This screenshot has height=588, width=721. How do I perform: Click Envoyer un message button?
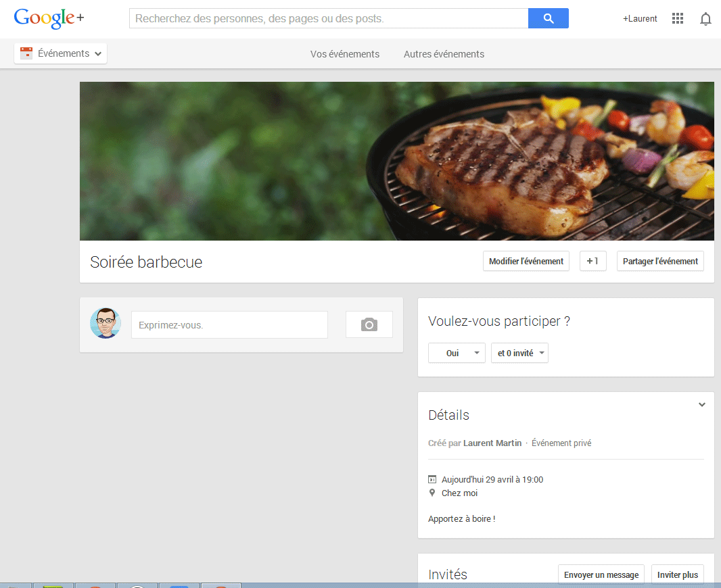pos(601,574)
